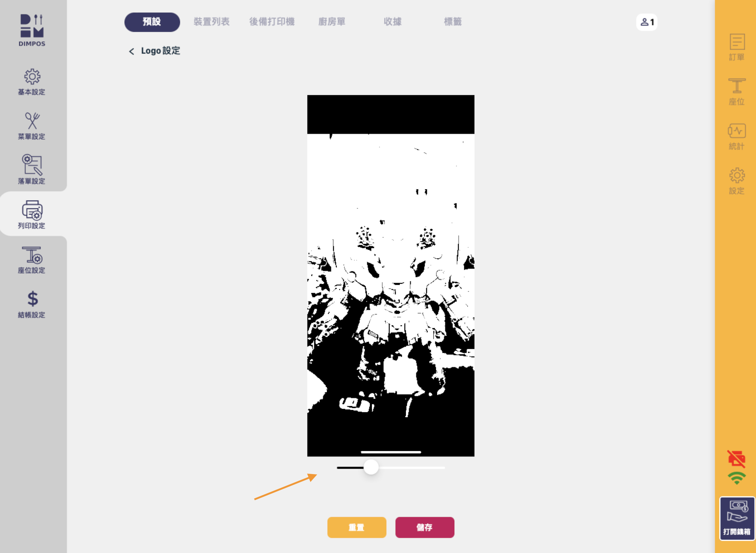Image resolution: width=756 pixels, height=553 pixels.
Task: Click the logo threshold slider handle
Action: [x=371, y=467]
